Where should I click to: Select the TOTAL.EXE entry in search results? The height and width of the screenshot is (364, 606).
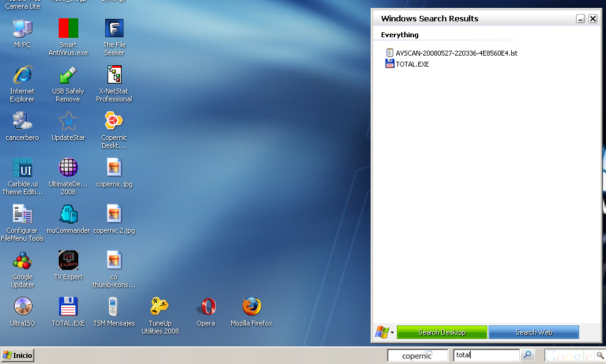[x=407, y=64]
